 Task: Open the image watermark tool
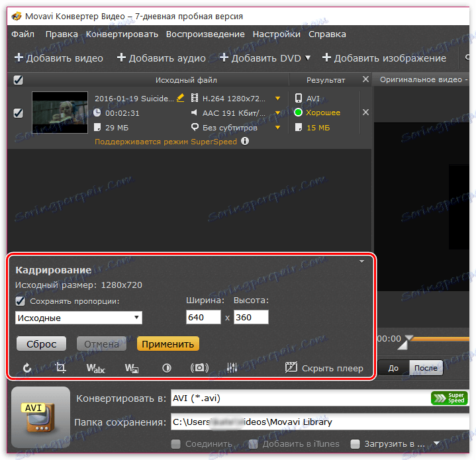[x=132, y=368]
